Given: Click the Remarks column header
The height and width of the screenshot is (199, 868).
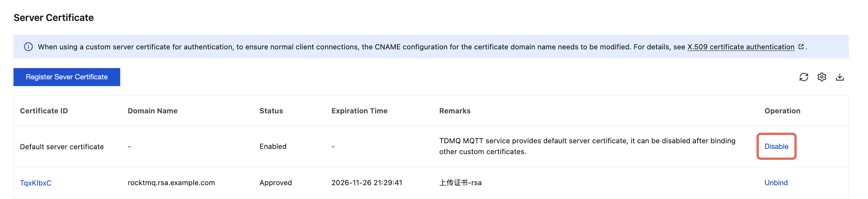Looking at the screenshot, I should click(455, 111).
